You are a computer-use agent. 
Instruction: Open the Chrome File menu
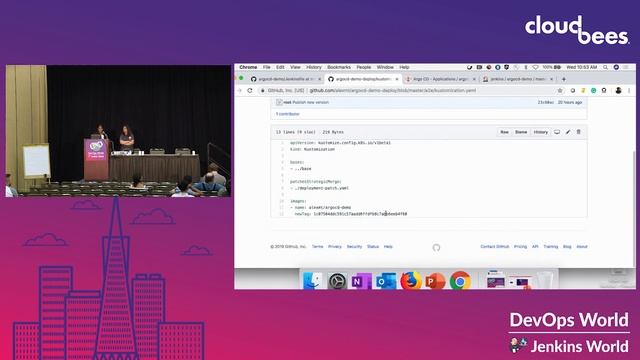[x=267, y=67]
